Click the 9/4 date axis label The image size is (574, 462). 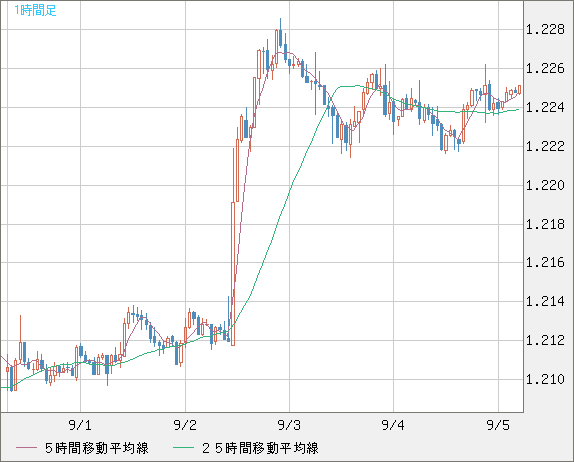point(393,425)
